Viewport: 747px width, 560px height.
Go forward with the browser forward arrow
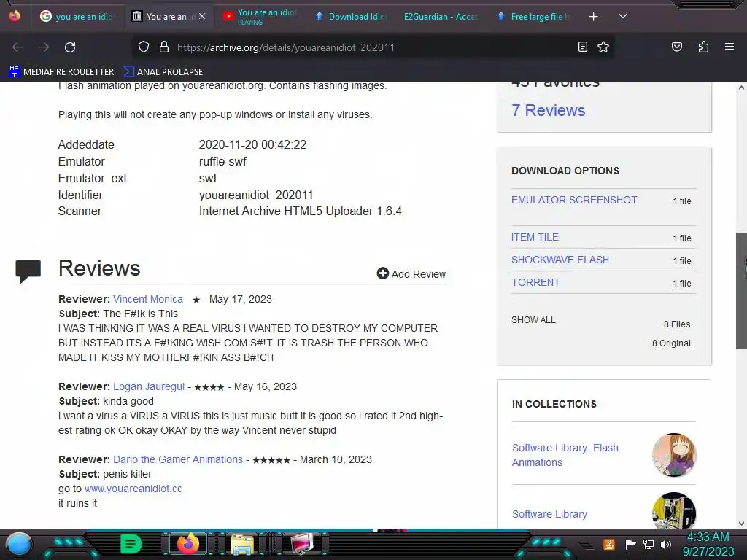44,47
